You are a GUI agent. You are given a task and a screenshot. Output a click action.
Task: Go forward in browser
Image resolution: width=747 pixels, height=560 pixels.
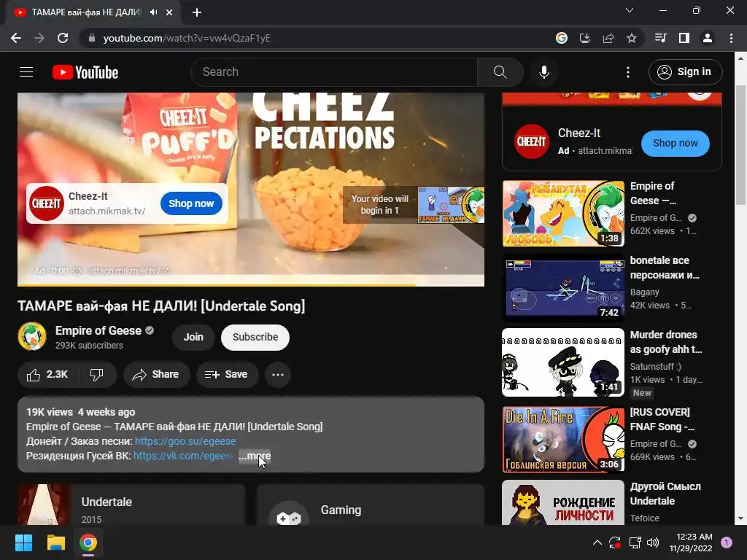39,38
